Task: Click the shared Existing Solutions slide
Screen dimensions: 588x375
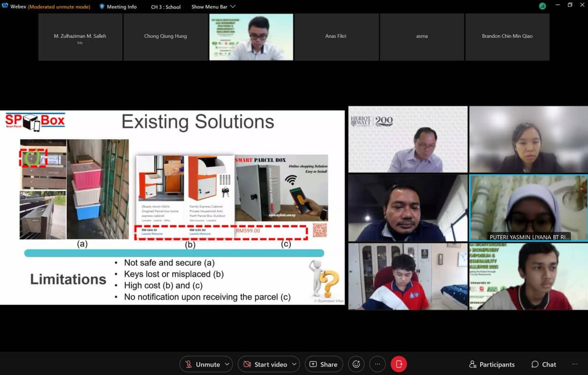Action: pos(172,207)
